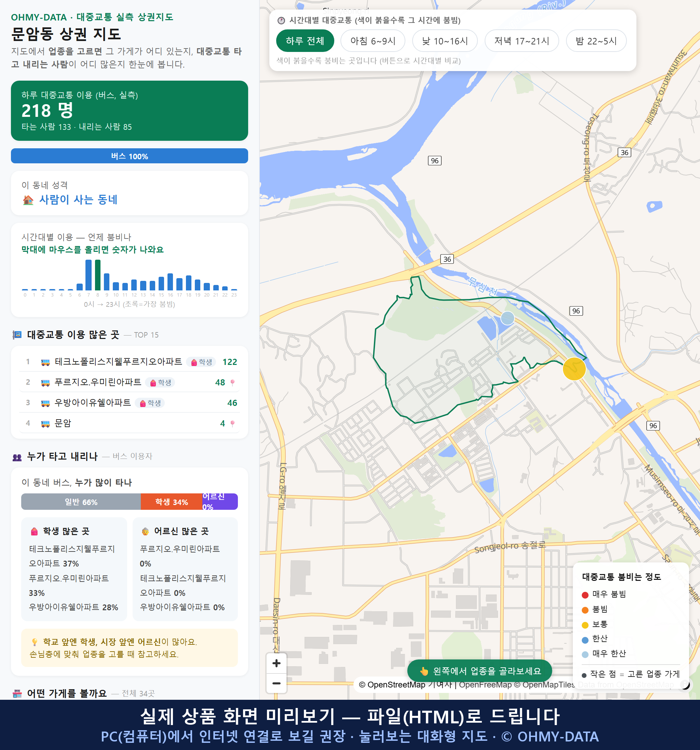This screenshot has height=750, width=700.
Task: Select the 우방아이유쉘아파트 stop row
Action: pos(130,403)
